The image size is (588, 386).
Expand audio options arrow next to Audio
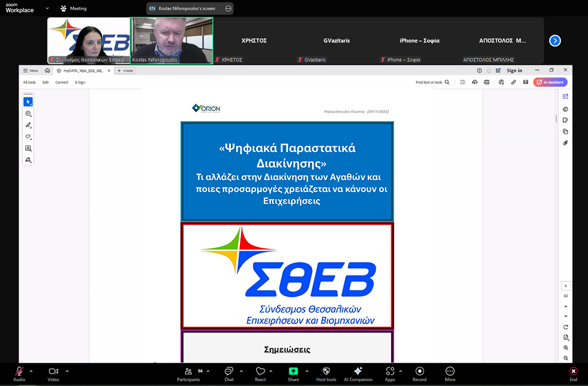pyautogui.click(x=31, y=371)
